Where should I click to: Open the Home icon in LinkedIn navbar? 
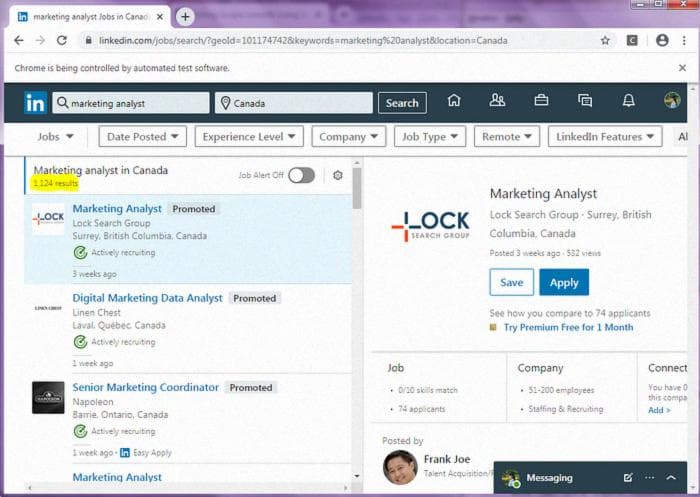click(x=454, y=100)
